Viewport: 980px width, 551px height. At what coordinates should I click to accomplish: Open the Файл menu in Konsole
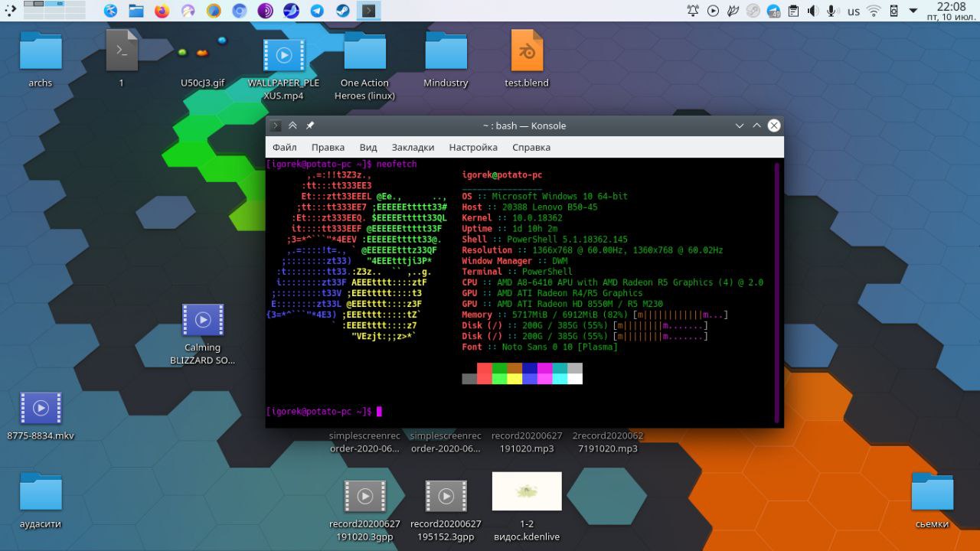pos(284,147)
